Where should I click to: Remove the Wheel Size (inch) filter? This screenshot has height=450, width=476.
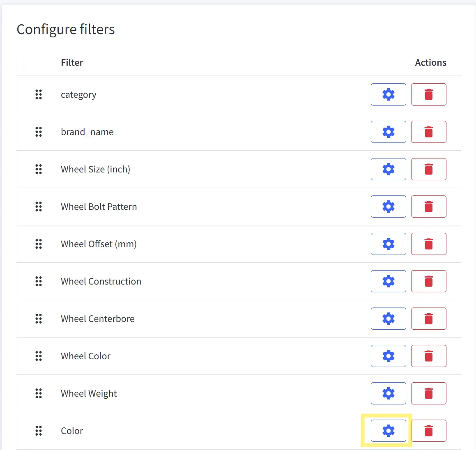point(428,169)
